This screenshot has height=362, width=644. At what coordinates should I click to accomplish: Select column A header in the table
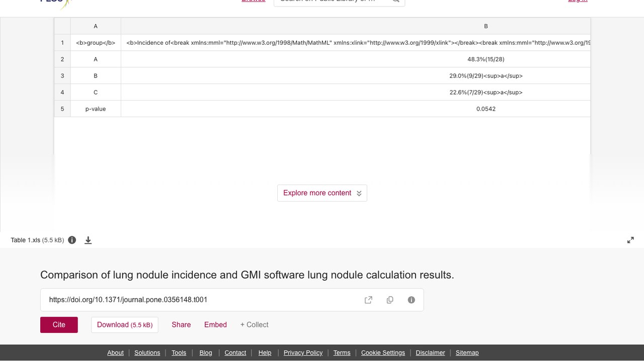pos(96,26)
